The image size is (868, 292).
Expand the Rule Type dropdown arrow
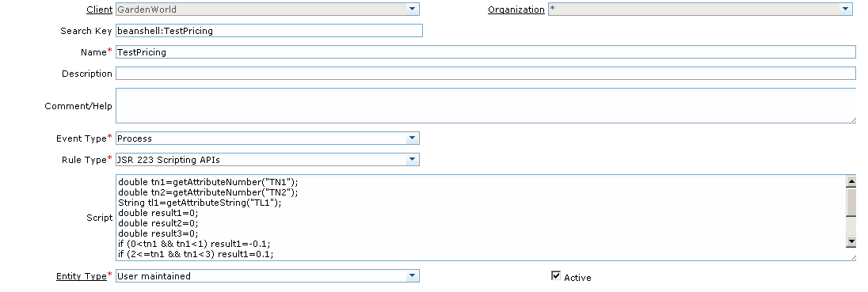click(x=412, y=160)
